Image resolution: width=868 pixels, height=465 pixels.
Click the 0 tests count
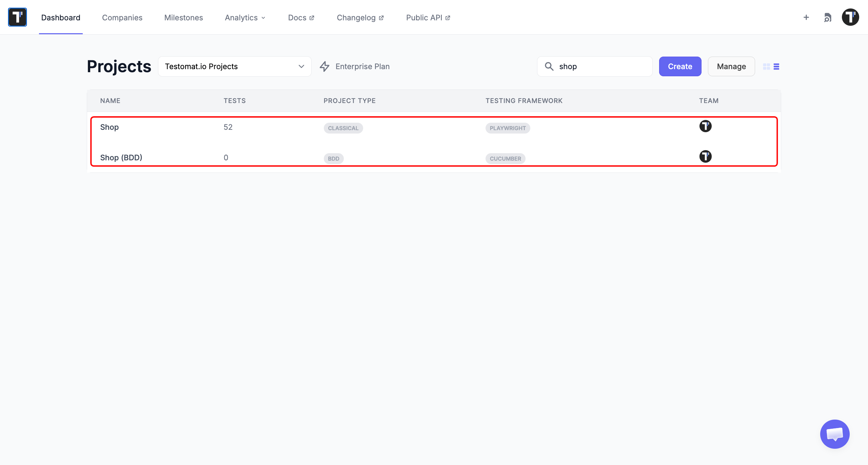[226, 158]
